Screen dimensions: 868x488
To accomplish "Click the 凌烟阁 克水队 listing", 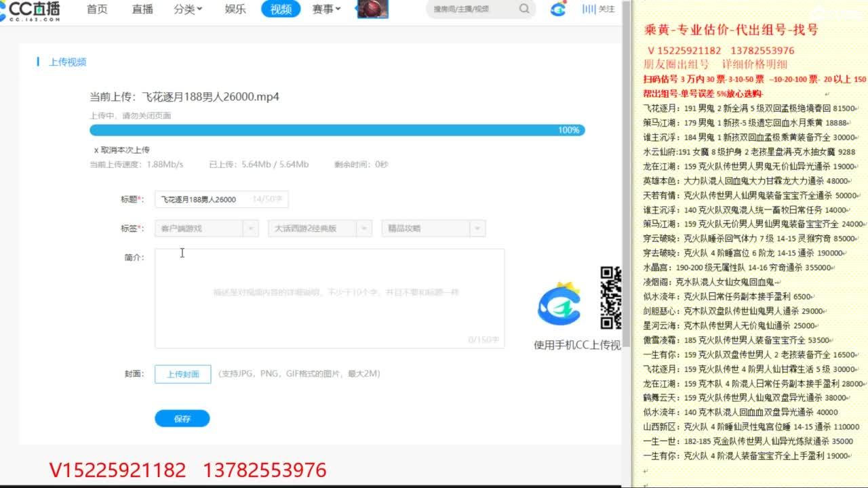I will coord(711,282).
